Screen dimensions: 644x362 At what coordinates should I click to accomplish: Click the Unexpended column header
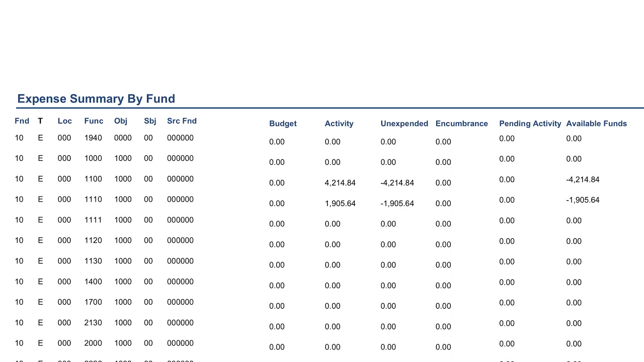pos(404,123)
